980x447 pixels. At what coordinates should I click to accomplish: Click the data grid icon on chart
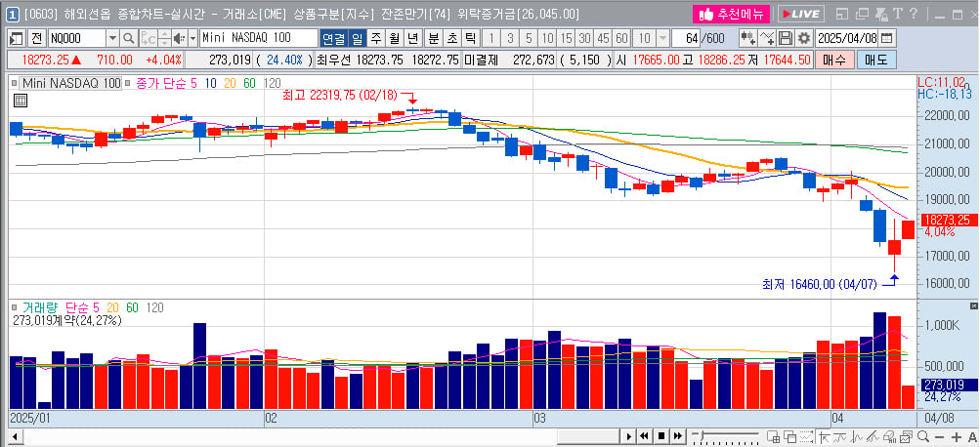tap(20, 100)
